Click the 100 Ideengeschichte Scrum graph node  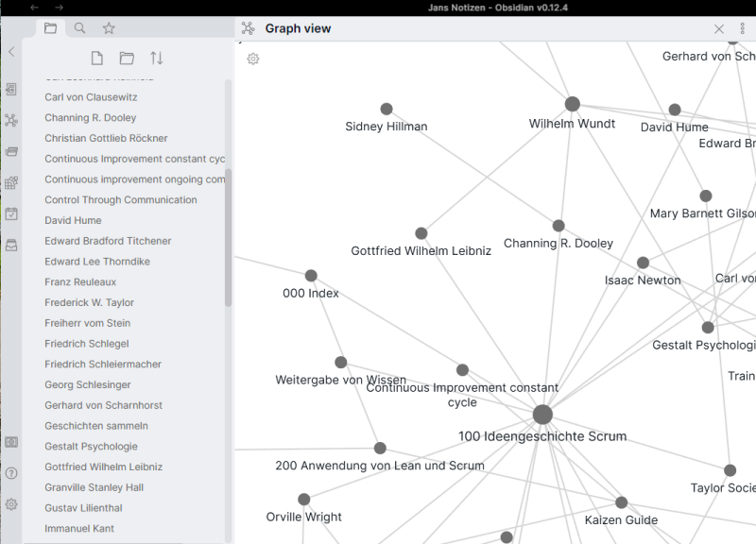[x=542, y=415]
